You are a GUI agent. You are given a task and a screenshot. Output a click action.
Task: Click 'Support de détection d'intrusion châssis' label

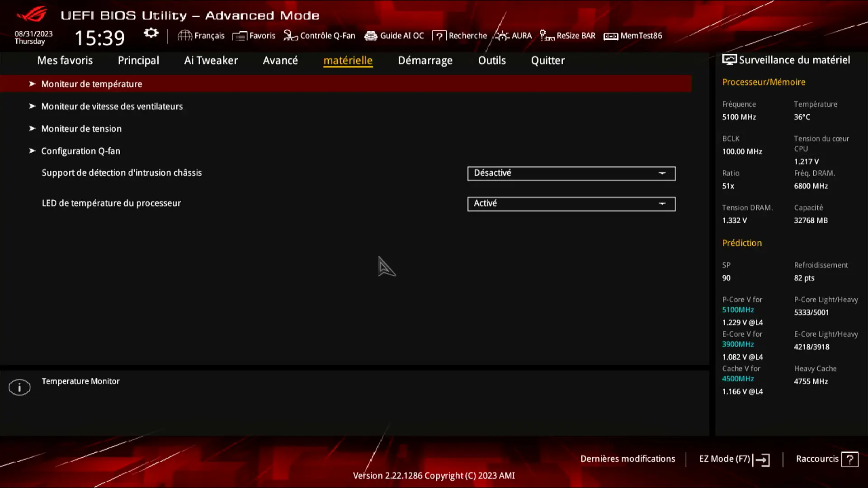point(122,173)
